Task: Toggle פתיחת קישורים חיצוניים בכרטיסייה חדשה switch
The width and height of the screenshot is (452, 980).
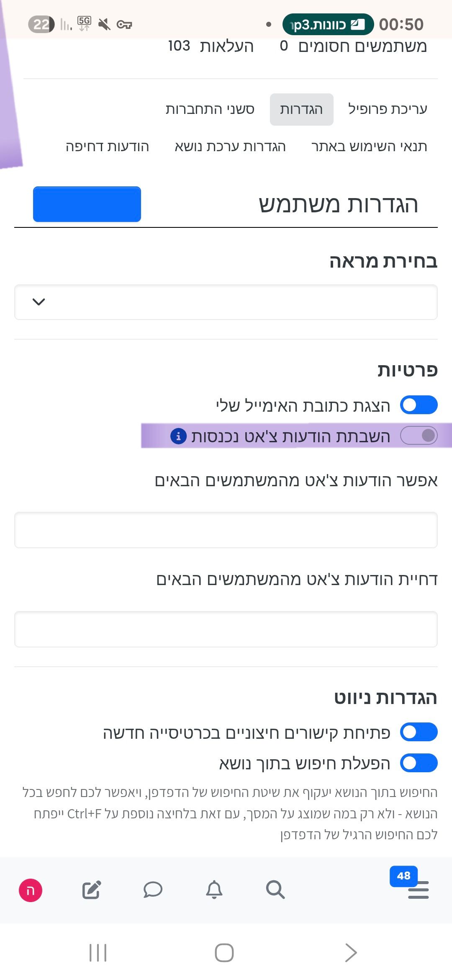Action: (419, 732)
